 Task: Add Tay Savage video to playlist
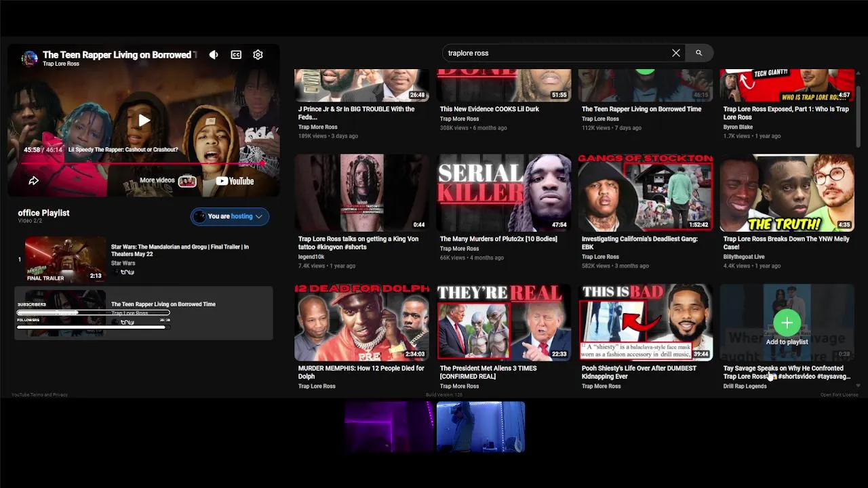pyautogui.click(x=787, y=323)
